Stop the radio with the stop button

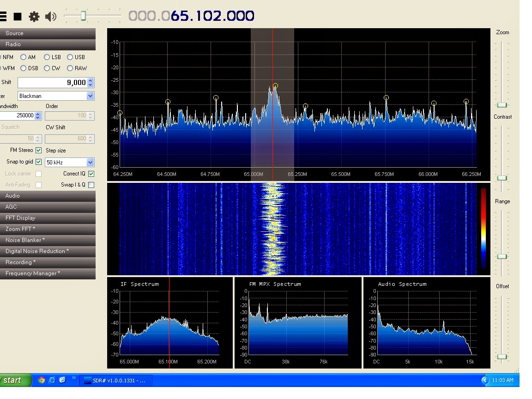[x=18, y=16]
